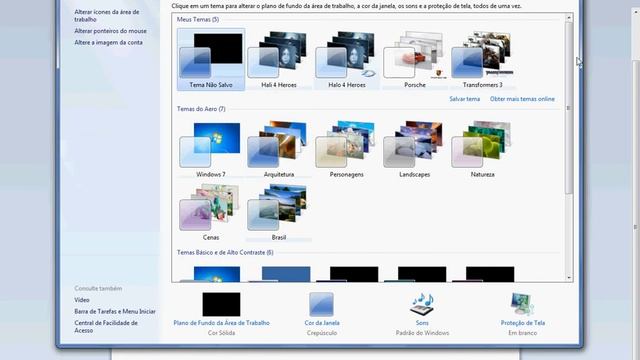This screenshot has height=360, width=640.
Task: Pick the Cenas theme
Action: click(x=211, y=212)
